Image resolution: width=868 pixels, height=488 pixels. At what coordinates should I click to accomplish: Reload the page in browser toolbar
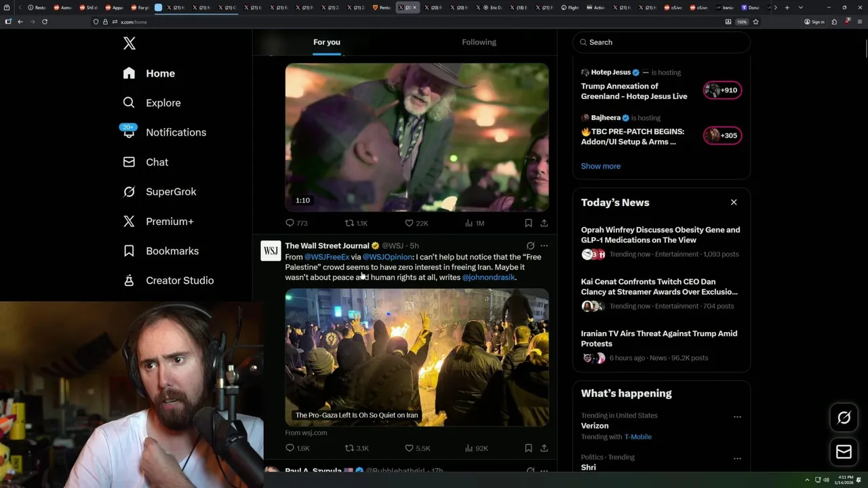[x=45, y=22]
